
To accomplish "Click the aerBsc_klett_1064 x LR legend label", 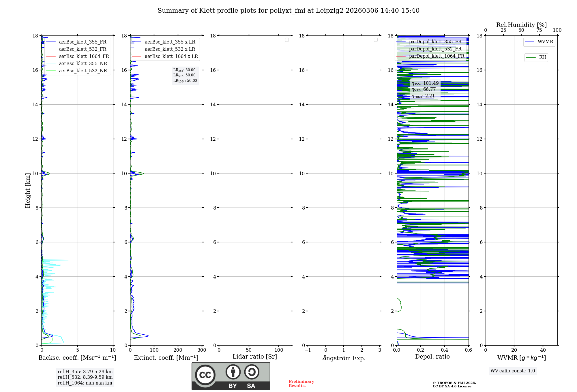I will (x=171, y=56).
